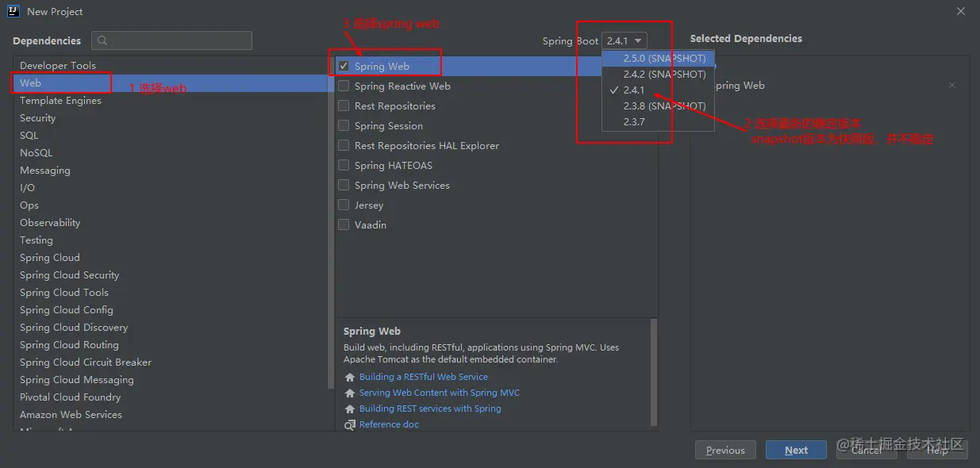Image resolution: width=980 pixels, height=468 pixels.
Task: Open Building a RESTful Web Service link
Action: pyautogui.click(x=424, y=378)
